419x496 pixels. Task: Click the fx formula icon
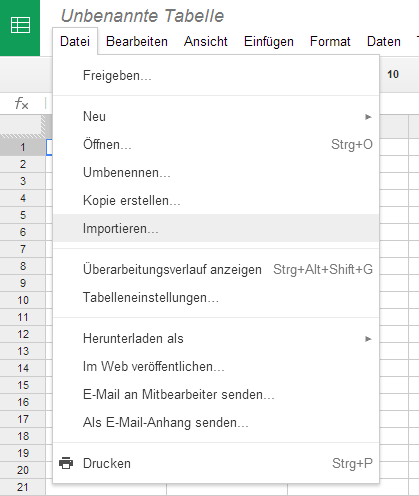[22, 103]
